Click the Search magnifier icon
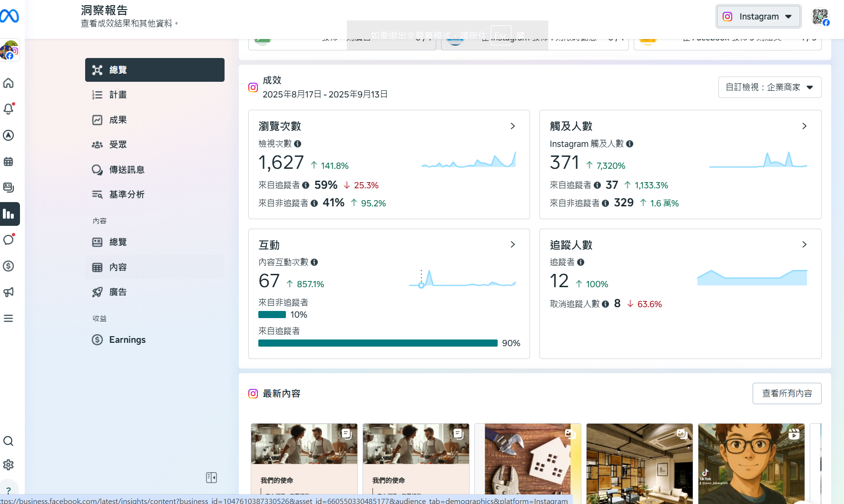Screen dimensions: 844x504 pyautogui.click(x=9, y=441)
